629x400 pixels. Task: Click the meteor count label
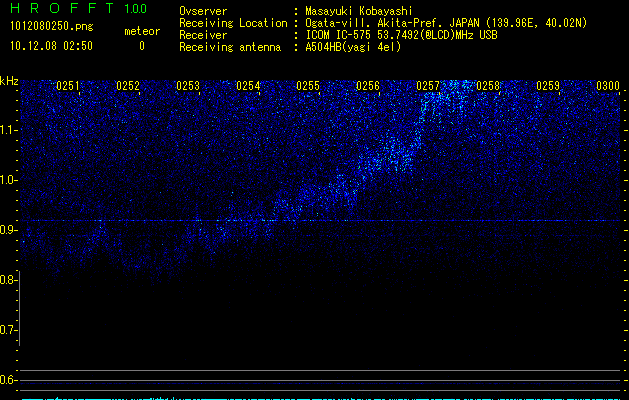pos(142,31)
